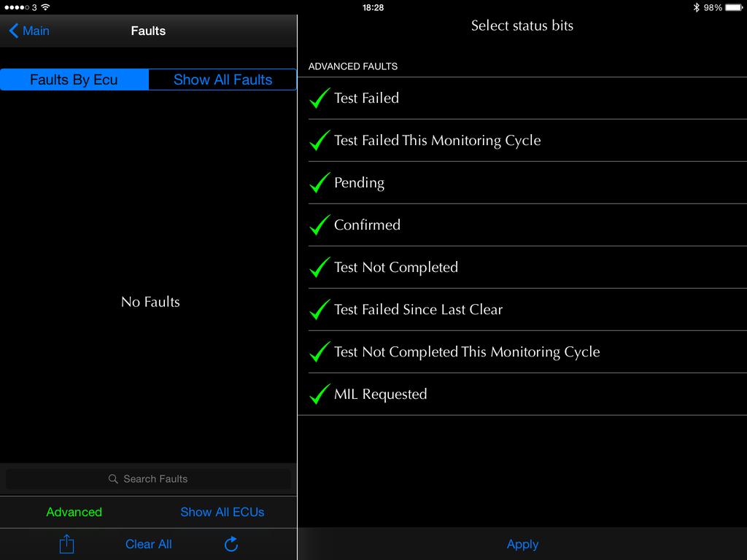Toggle Test Not Completed option

pos(320,268)
